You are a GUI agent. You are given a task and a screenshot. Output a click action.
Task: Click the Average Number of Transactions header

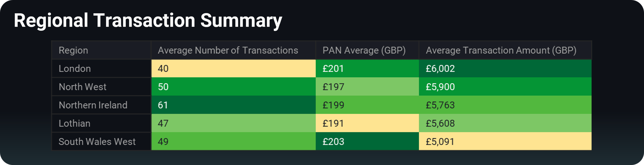click(x=228, y=50)
